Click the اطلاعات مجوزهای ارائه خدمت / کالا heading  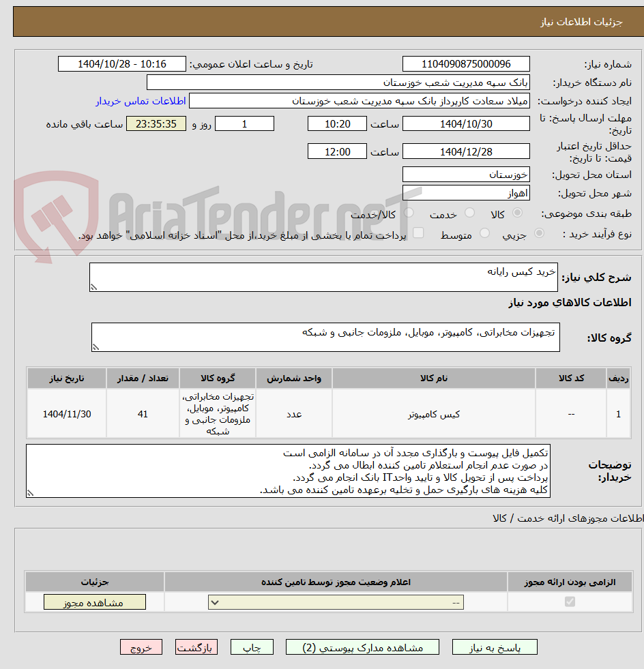(568, 518)
